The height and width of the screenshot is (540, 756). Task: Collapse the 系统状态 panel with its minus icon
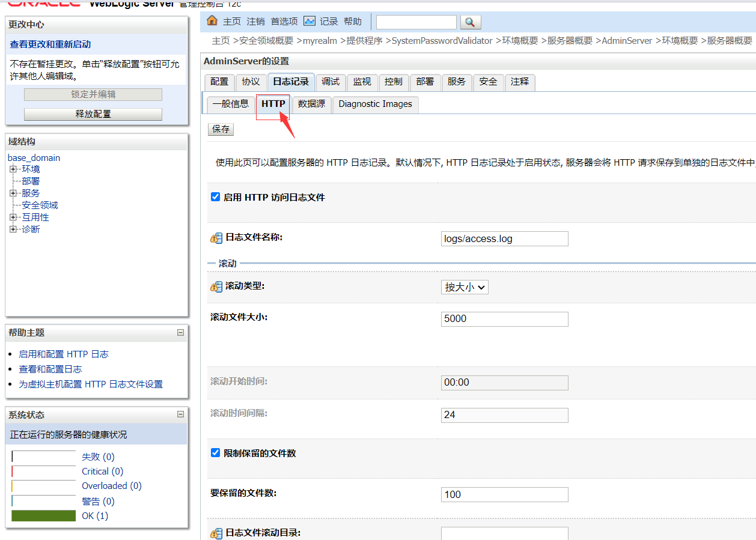tap(180, 414)
